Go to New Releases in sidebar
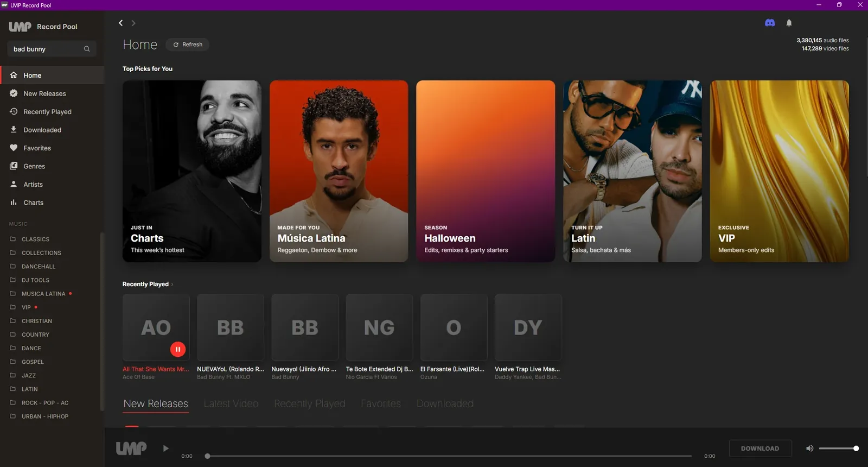 pos(52,93)
